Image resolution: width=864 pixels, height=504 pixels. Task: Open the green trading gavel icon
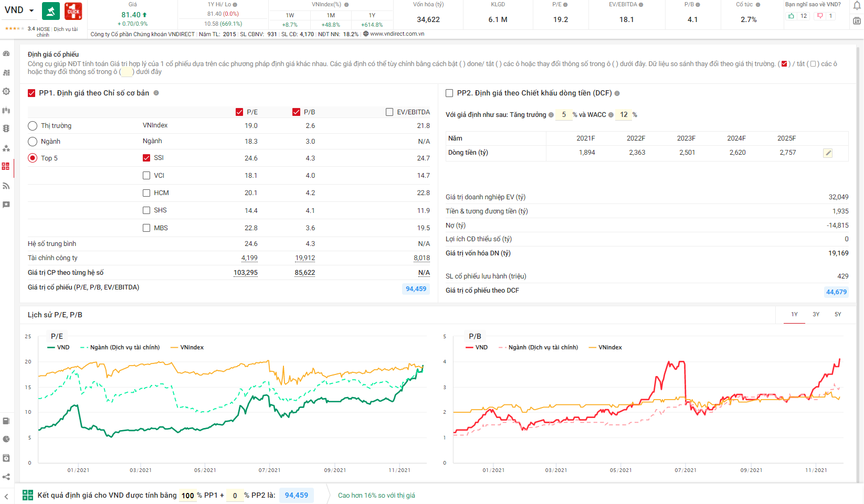coord(51,11)
